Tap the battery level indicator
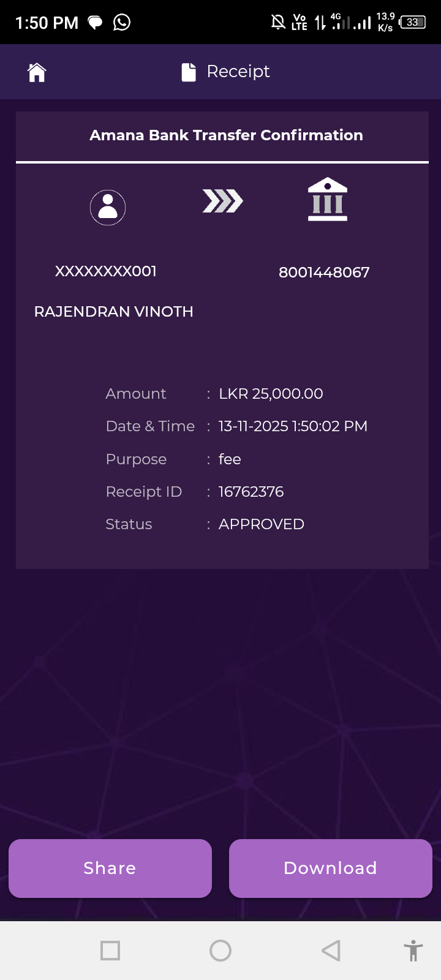Image resolution: width=441 pixels, height=980 pixels. (413, 23)
